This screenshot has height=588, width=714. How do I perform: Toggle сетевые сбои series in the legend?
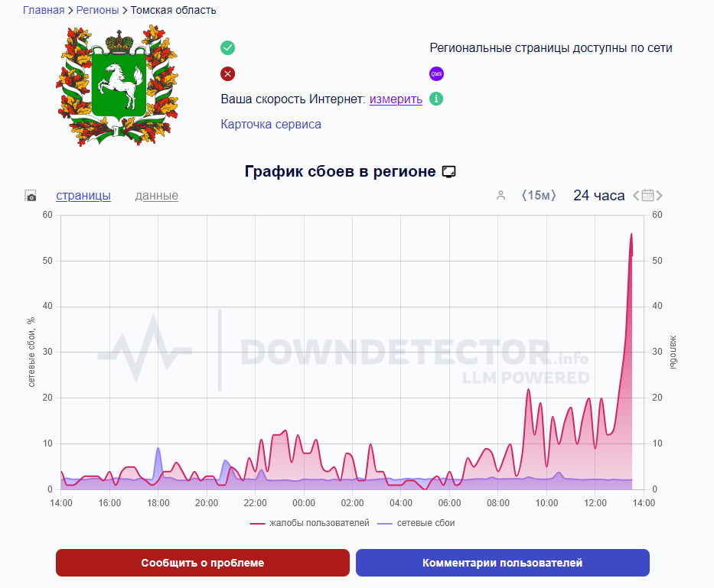422,524
